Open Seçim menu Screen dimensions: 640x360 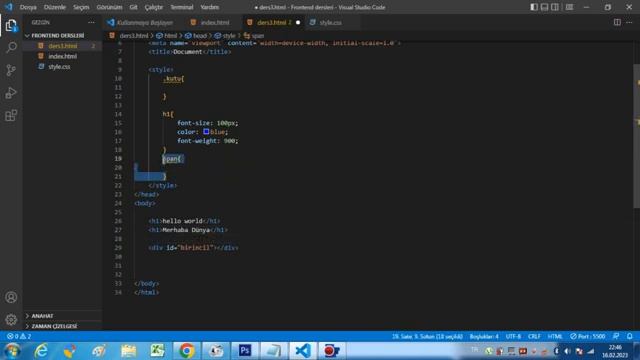[x=81, y=7]
